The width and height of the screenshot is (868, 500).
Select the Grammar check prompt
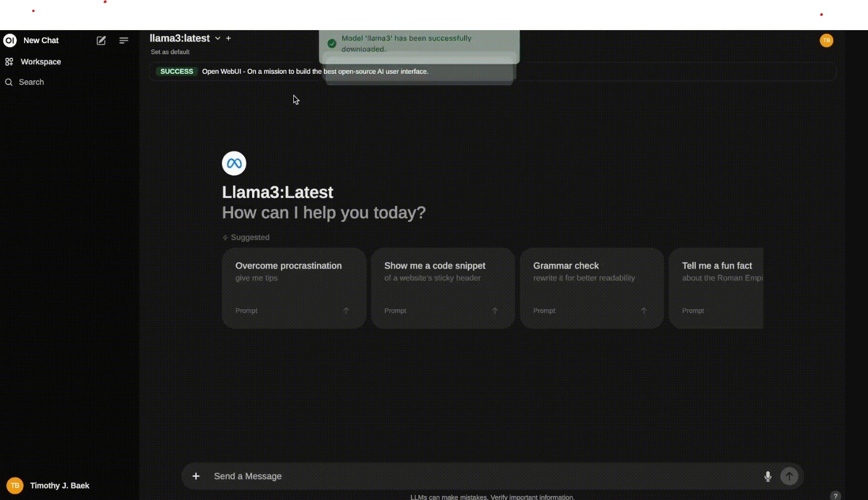tap(592, 288)
